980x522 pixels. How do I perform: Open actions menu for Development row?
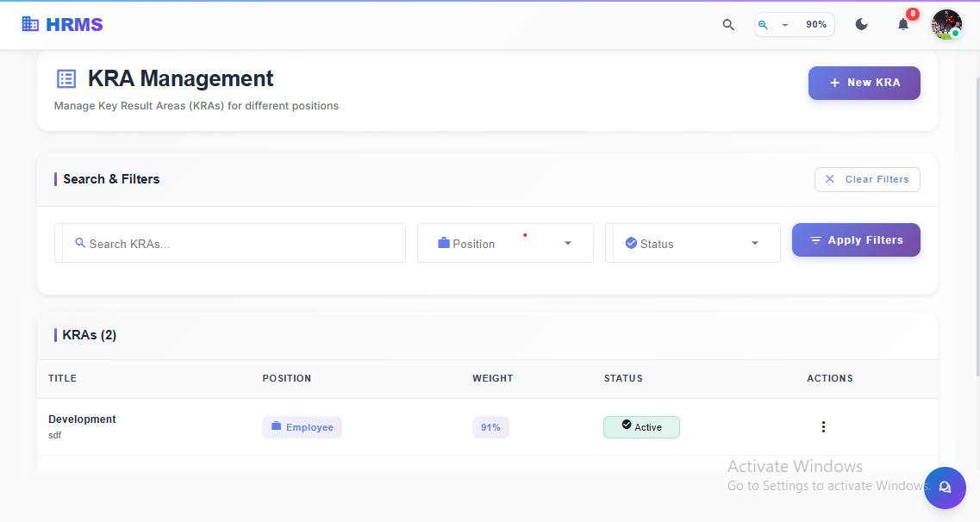[x=823, y=427]
